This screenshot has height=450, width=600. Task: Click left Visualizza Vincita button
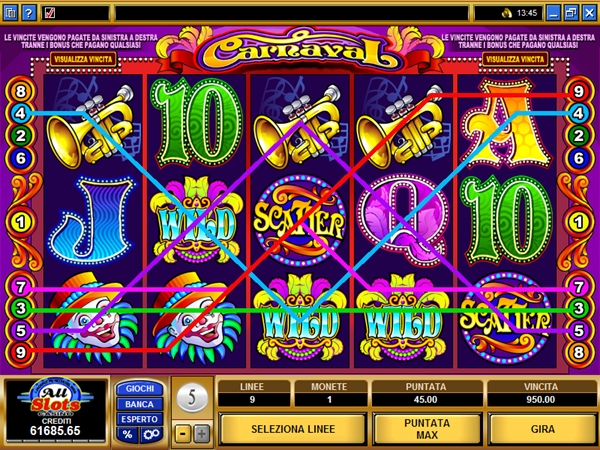(83, 59)
